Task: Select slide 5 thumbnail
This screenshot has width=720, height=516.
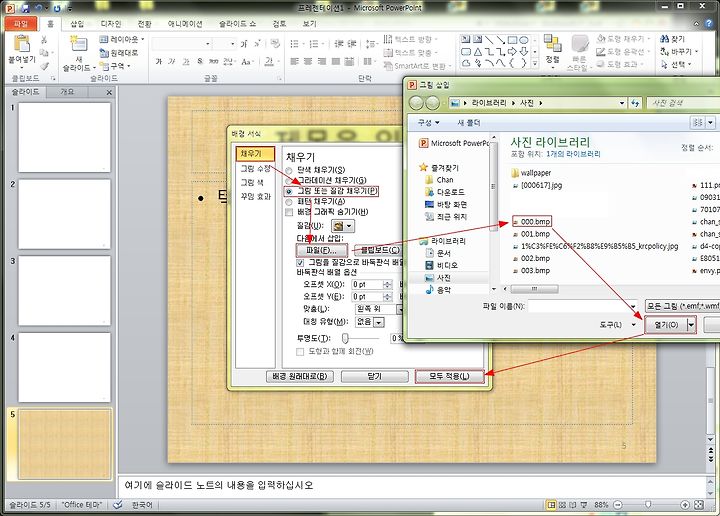Action: point(65,444)
